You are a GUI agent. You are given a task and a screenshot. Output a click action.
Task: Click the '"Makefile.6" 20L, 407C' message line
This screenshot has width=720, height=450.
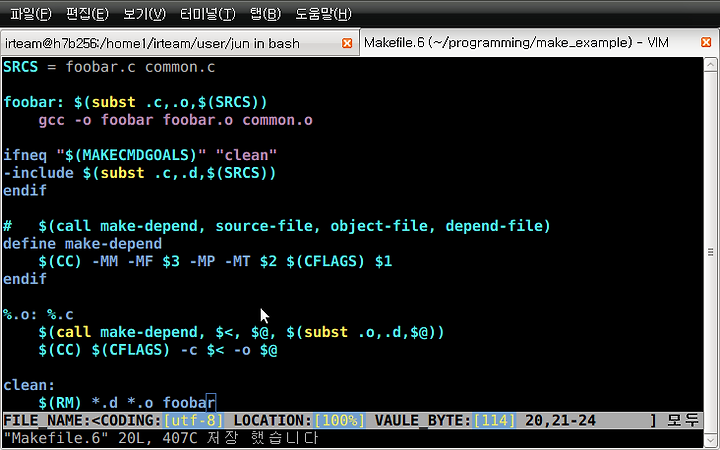pyautogui.click(x=160, y=438)
